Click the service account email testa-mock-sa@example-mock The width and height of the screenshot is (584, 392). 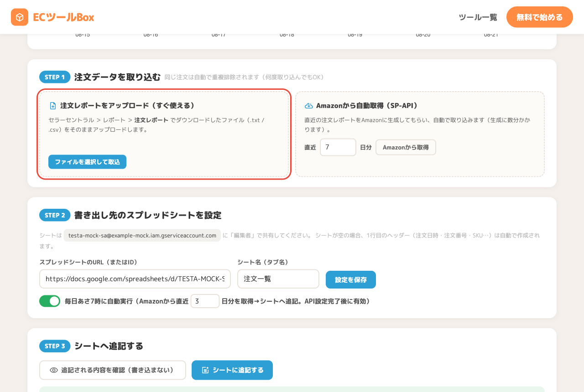[142, 235]
